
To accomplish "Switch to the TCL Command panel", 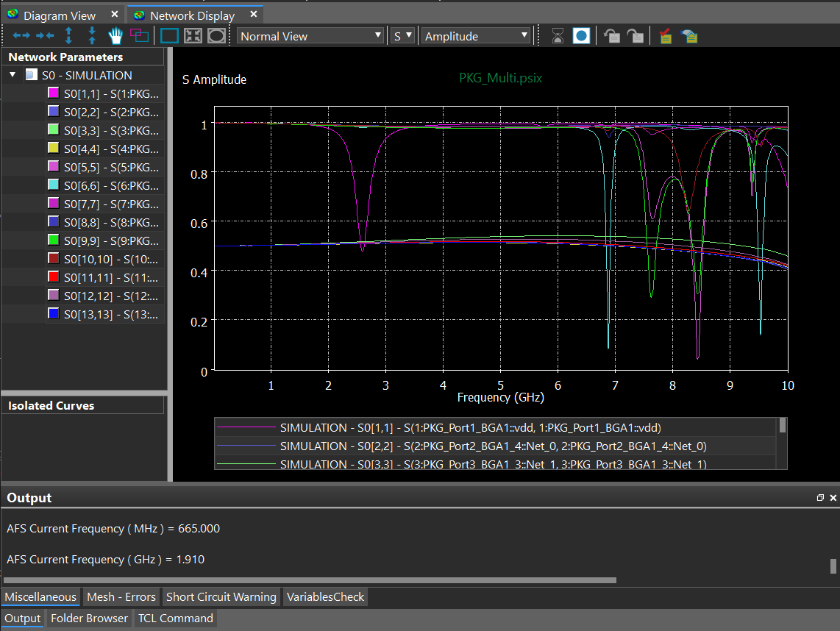I will tap(175, 618).
